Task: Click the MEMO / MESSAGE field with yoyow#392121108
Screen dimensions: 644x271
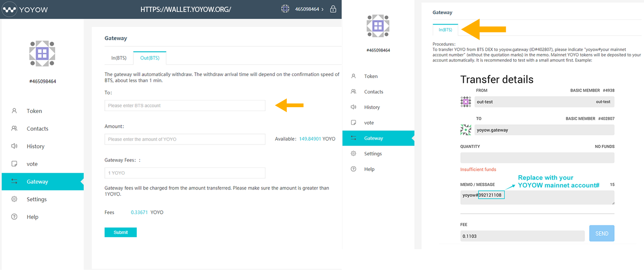Action: (x=537, y=197)
